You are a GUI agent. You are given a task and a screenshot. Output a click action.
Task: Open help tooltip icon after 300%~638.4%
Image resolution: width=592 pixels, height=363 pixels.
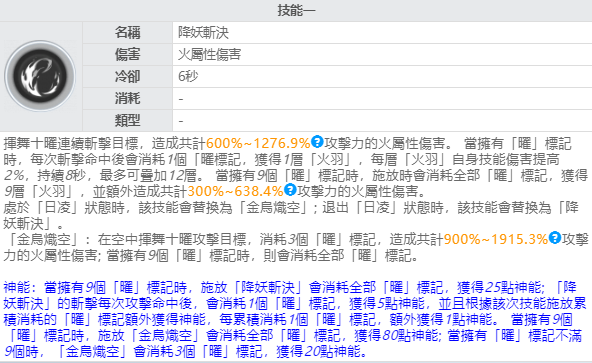click(290, 189)
